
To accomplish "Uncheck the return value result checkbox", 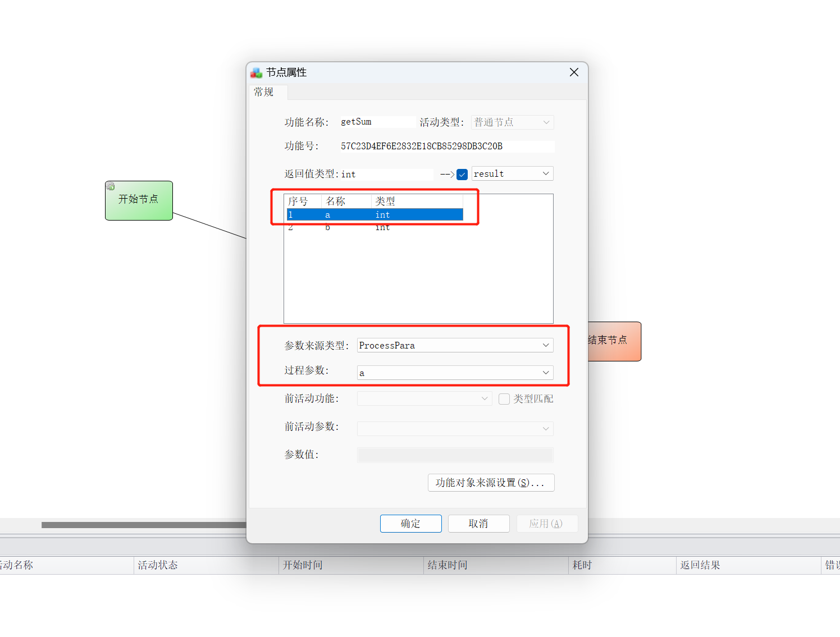I will click(462, 175).
